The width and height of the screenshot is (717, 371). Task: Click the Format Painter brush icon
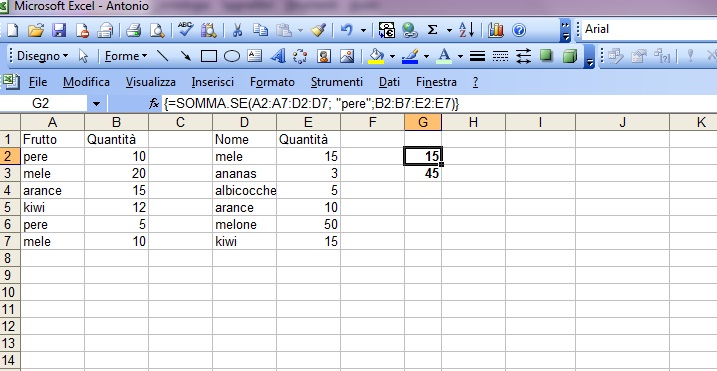[x=317, y=30]
